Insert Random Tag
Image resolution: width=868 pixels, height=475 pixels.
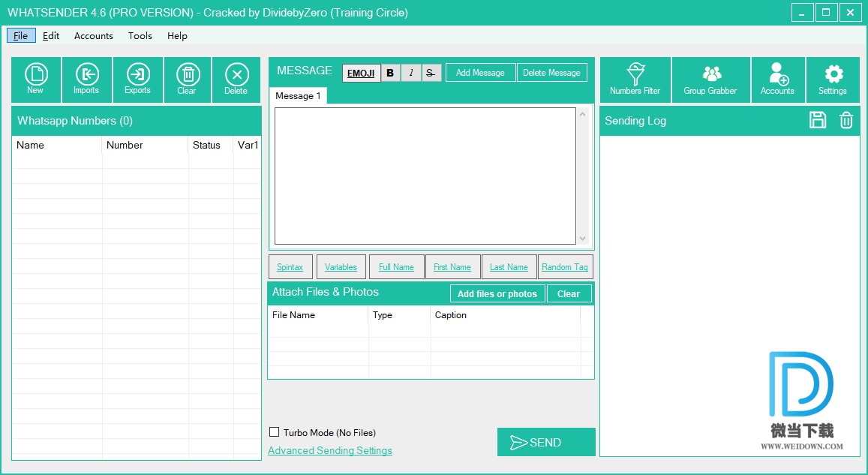(x=565, y=267)
